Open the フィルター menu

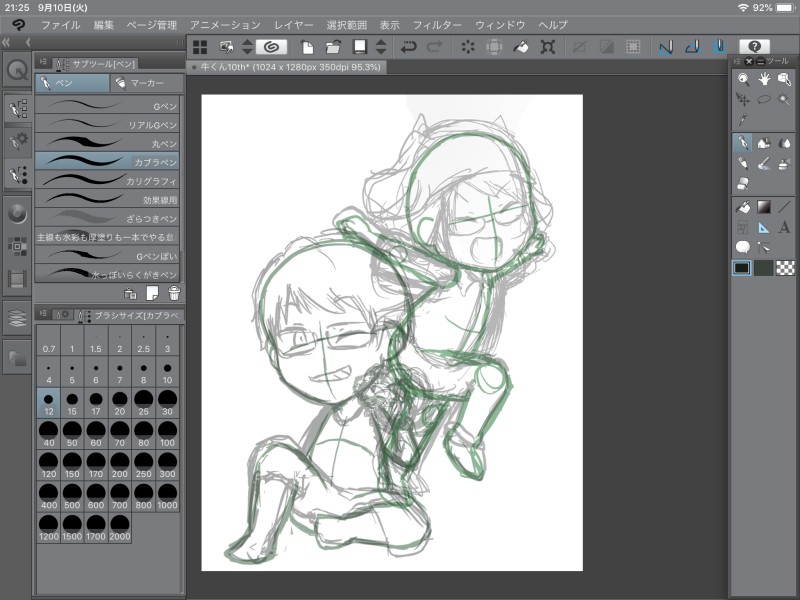pos(437,25)
